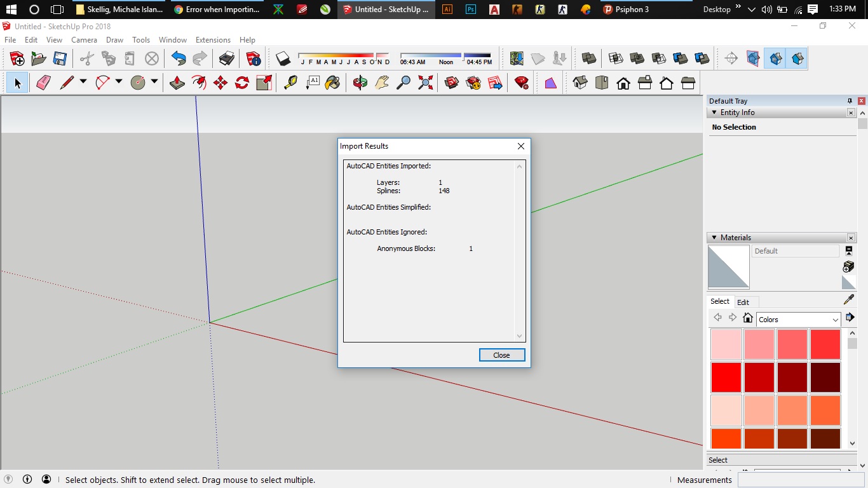Open the Extensions menu
Image resolution: width=868 pixels, height=488 pixels.
pyautogui.click(x=213, y=39)
